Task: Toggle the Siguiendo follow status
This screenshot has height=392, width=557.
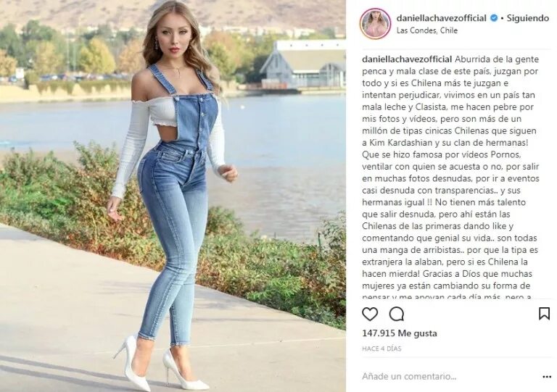Action: click(528, 18)
